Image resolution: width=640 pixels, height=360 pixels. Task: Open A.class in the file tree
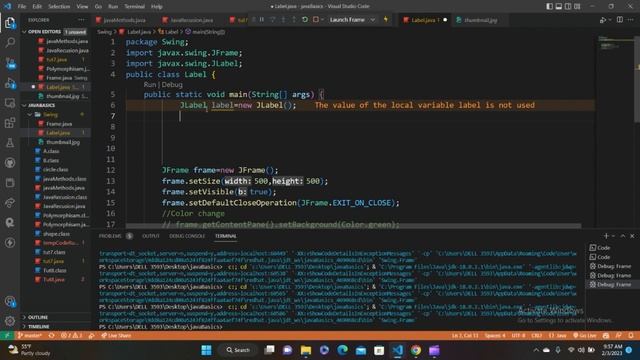(x=51, y=151)
